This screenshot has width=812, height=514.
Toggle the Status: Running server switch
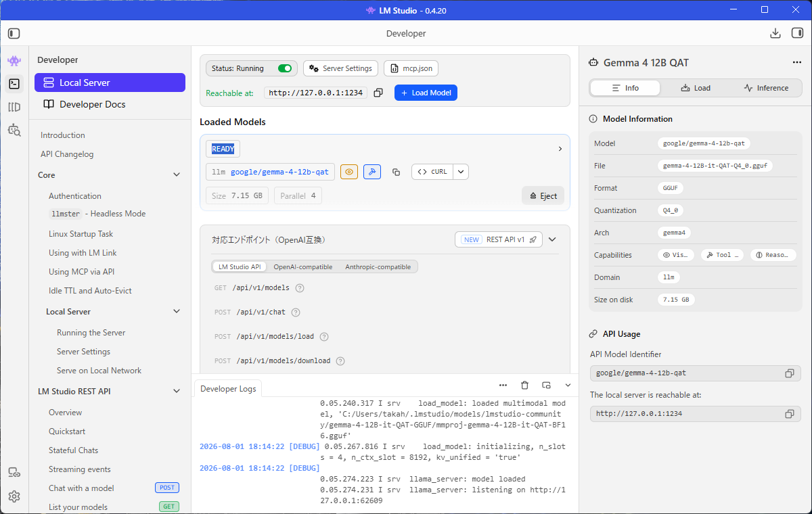point(285,68)
